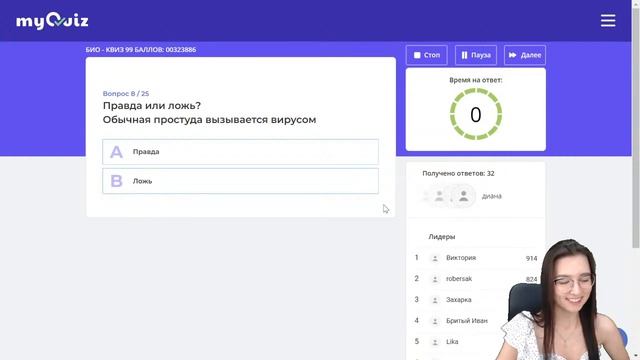Click the Лидеры heading
Viewport: 640px width, 360px height.
442,237
